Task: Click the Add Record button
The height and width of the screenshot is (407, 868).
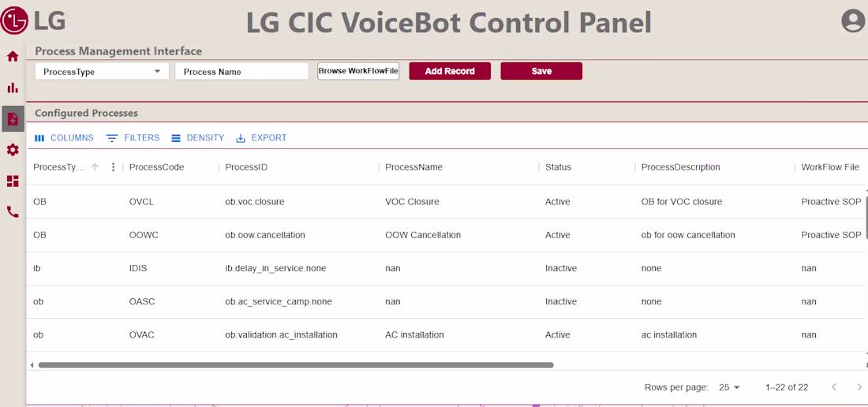Action: click(450, 71)
